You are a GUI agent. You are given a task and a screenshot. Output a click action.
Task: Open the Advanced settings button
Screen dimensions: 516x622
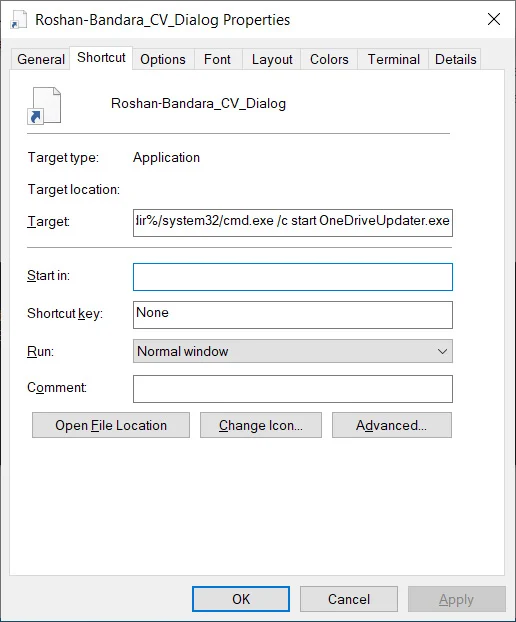pos(391,425)
